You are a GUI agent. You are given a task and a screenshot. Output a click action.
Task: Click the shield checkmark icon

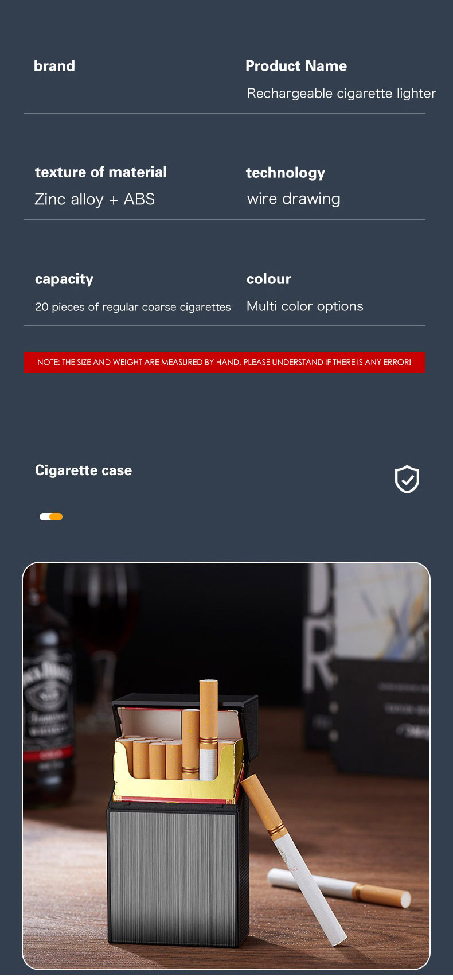(x=407, y=479)
